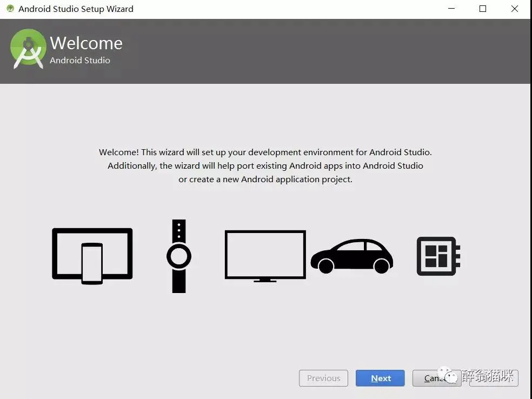
Task: Close the Setup Wizard window
Action: pyautogui.click(x=515, y=9)
